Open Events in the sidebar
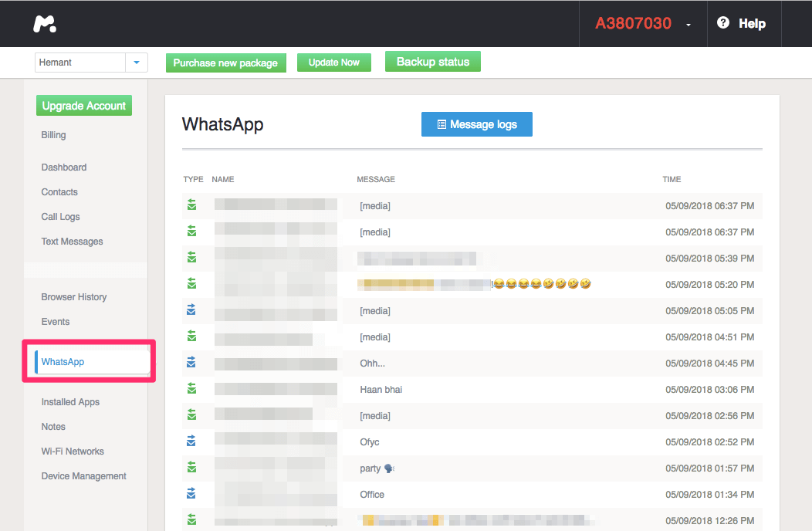812x531 pixels. tap(56, 322)
